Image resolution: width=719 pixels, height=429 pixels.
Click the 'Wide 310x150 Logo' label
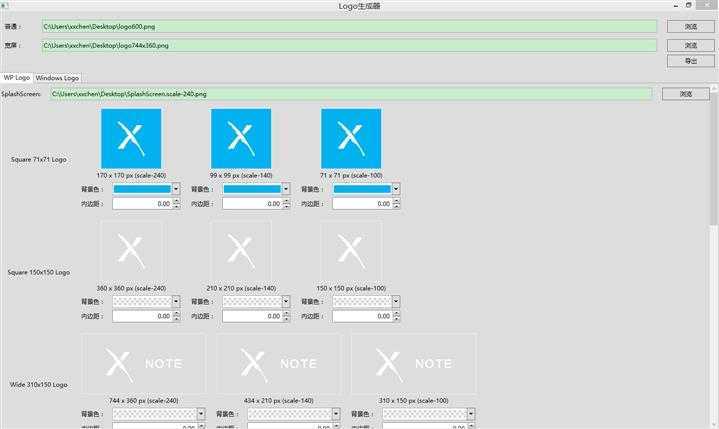click(x=39, y=385)
